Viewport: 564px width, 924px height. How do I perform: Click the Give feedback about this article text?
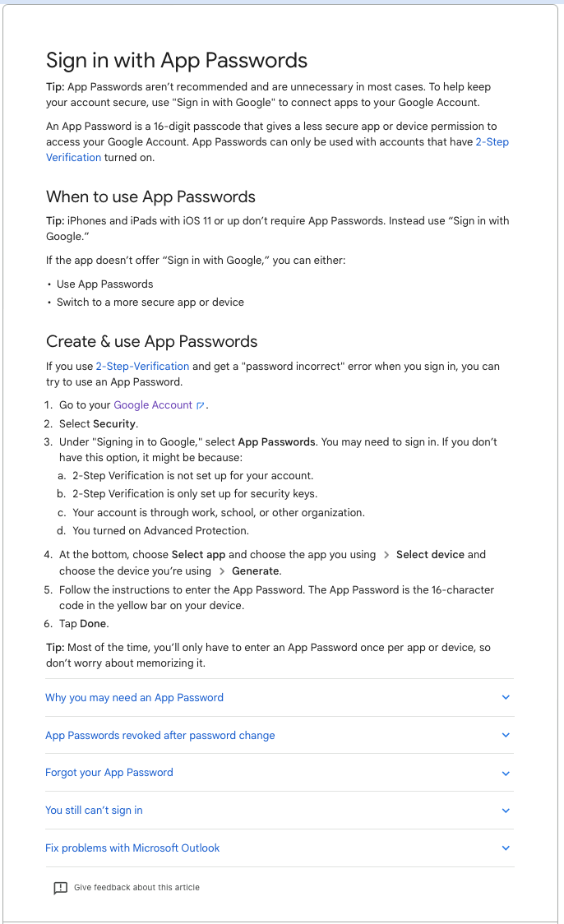136,888
